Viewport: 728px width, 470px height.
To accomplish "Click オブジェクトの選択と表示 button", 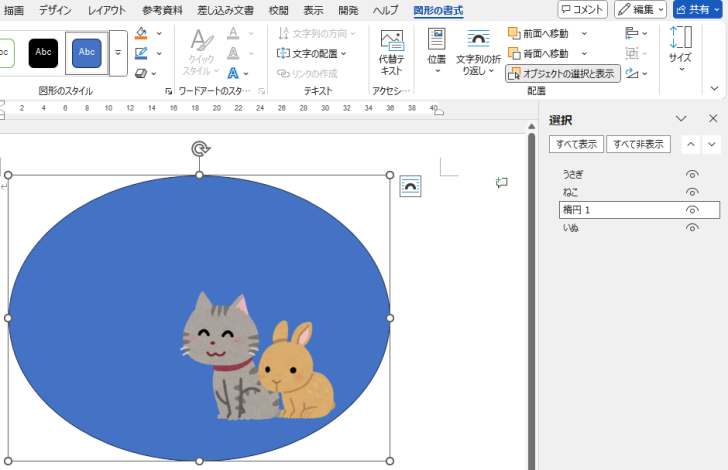I will [563, 73].
